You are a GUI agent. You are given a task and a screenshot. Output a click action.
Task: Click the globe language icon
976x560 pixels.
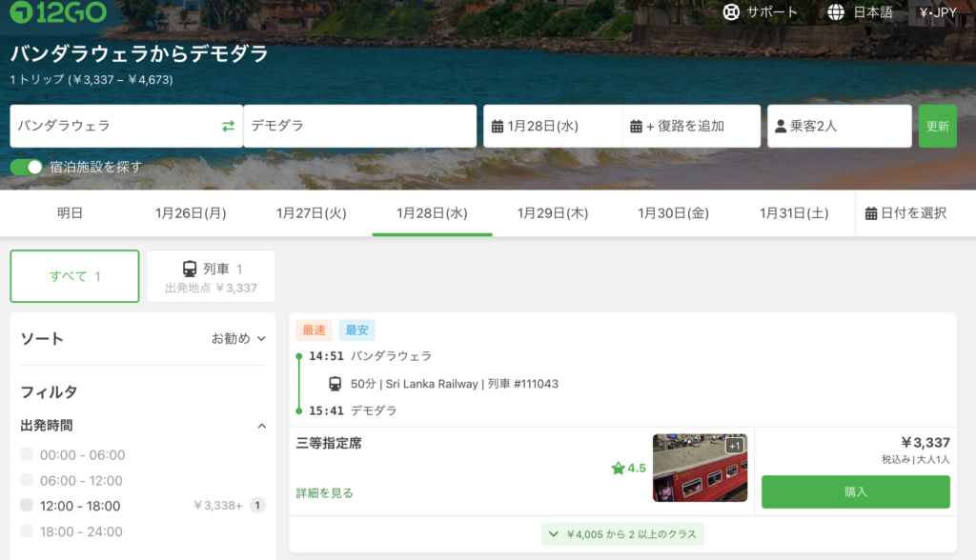(836, 12)
